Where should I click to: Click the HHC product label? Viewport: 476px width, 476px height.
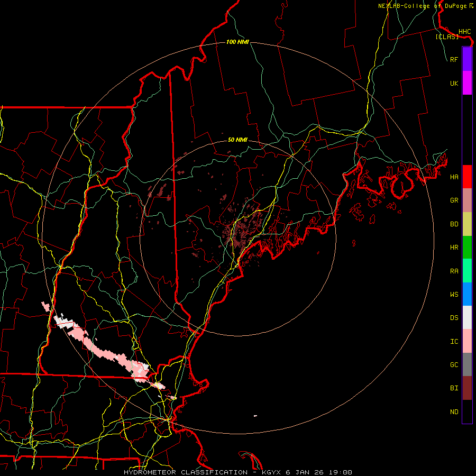[x=464, y=32]
